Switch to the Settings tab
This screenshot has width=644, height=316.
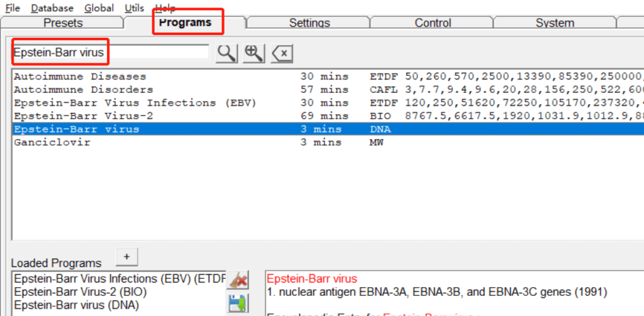[x=309, y=23]
